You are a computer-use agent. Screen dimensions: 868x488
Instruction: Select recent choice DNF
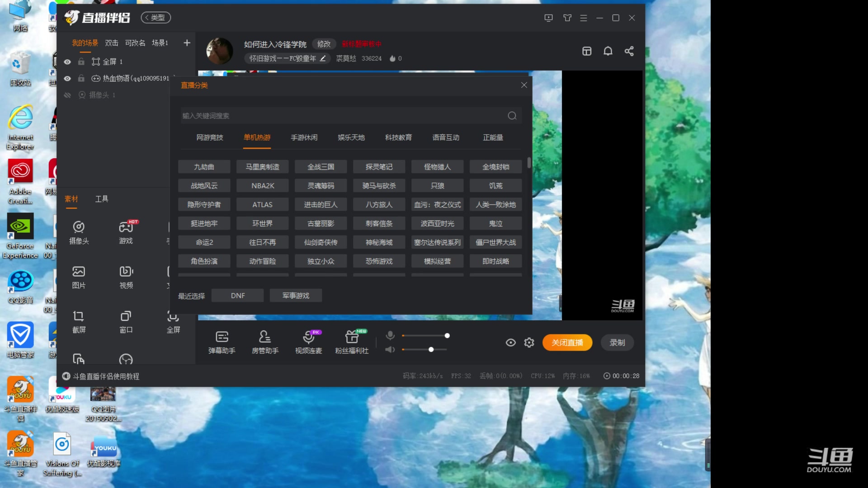pos(238,296)
